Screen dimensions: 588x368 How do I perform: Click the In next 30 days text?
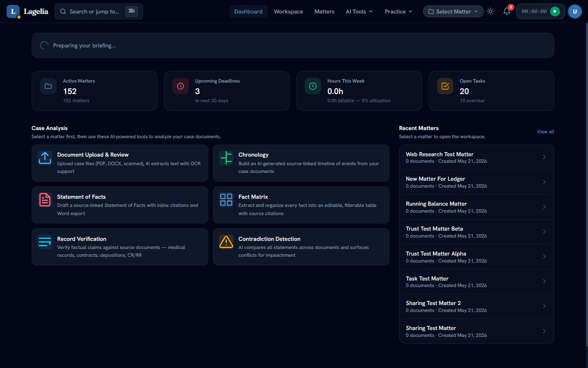(212, 101)
